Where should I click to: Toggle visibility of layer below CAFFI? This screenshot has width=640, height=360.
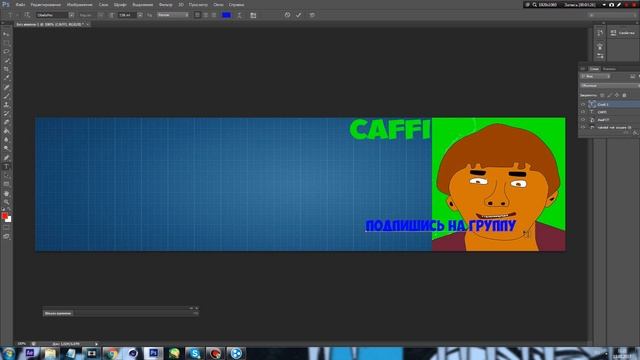[583, 120]
